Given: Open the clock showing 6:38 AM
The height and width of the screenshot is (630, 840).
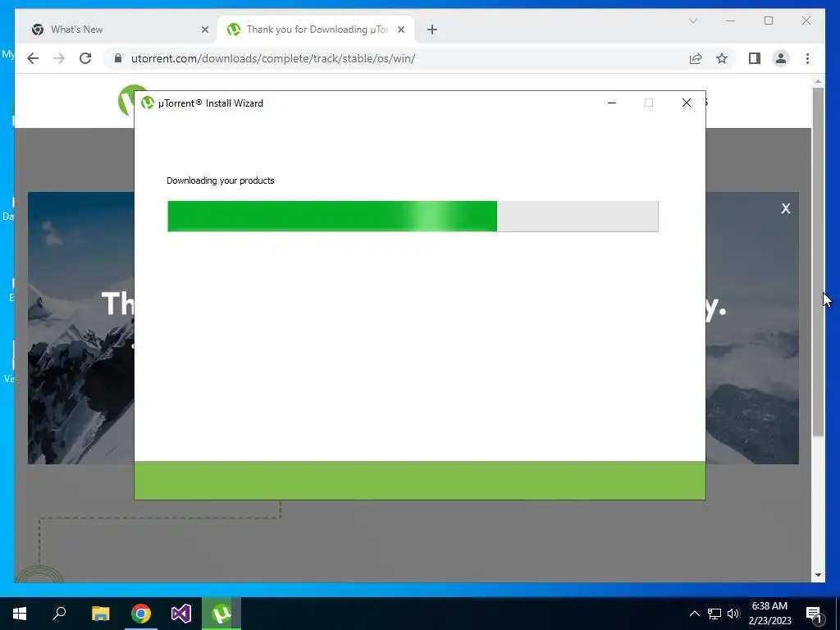Looking at the screenshot, I should [769, 614].
